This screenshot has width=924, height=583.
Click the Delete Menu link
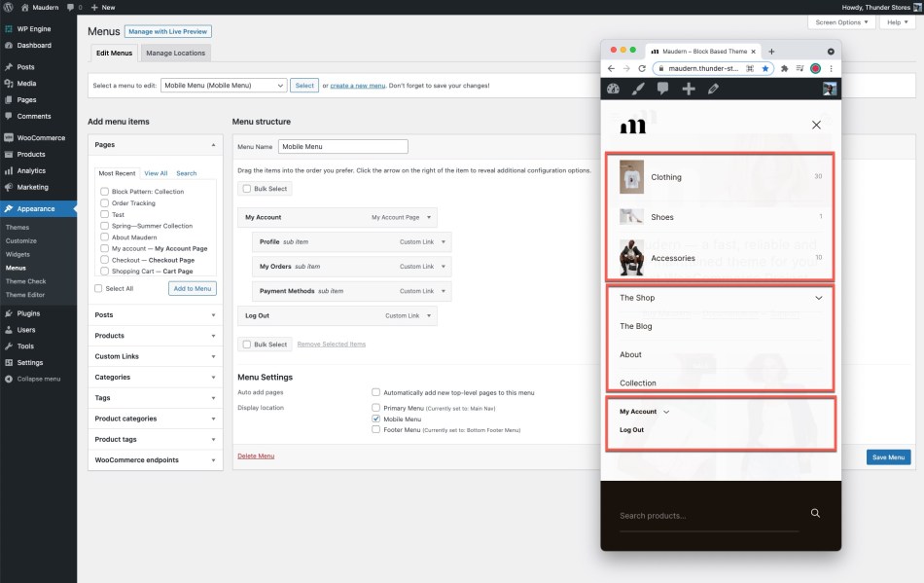[x=256, y=456]
